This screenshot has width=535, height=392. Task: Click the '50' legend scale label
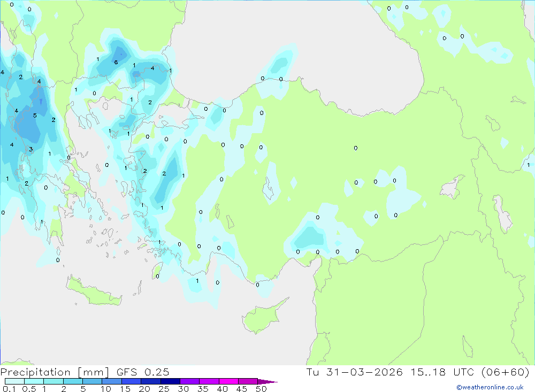point(262,389)
